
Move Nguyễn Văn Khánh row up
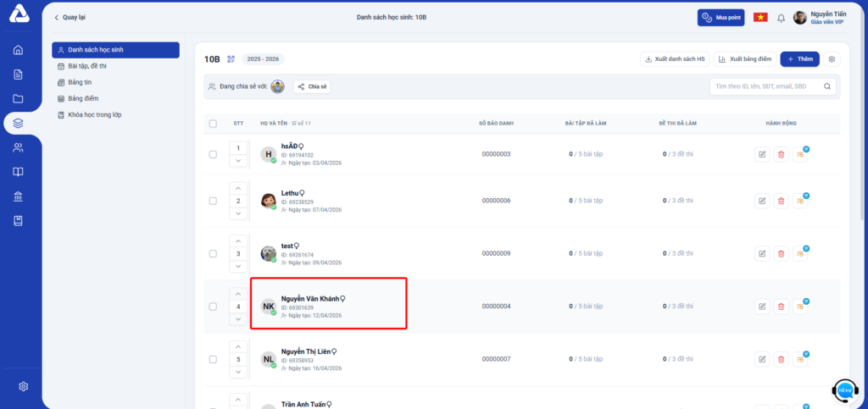238,294
